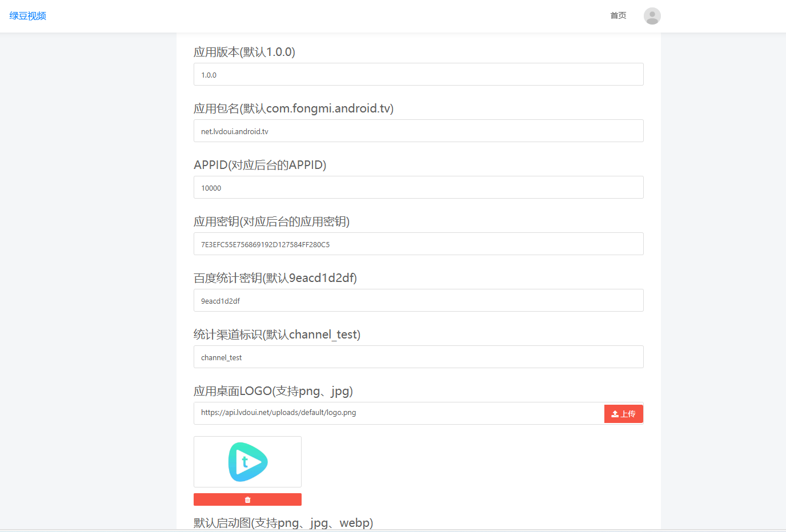This screenshot has width=786, height=532.
Task: Click the red 上传 upload button
Action: (x=623, y=413)
